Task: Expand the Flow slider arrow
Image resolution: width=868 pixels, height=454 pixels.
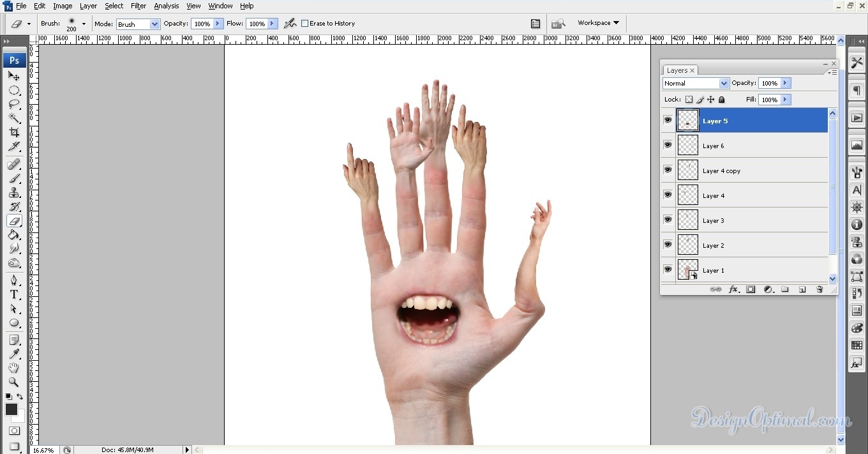Action: pyautogui.click(x=273, y=24)
